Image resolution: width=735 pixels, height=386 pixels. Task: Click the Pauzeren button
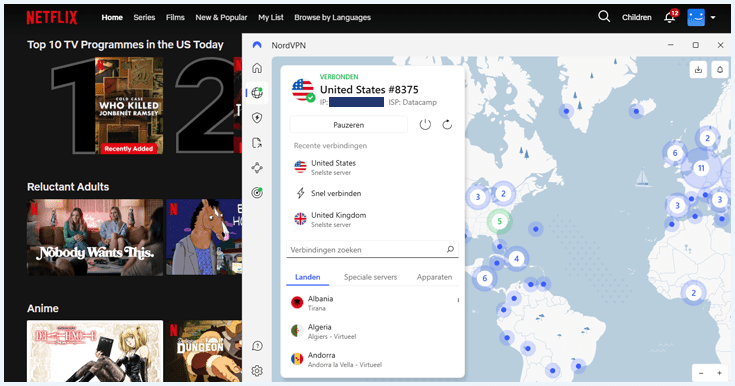pyautogui.click(x=348, y=125)
